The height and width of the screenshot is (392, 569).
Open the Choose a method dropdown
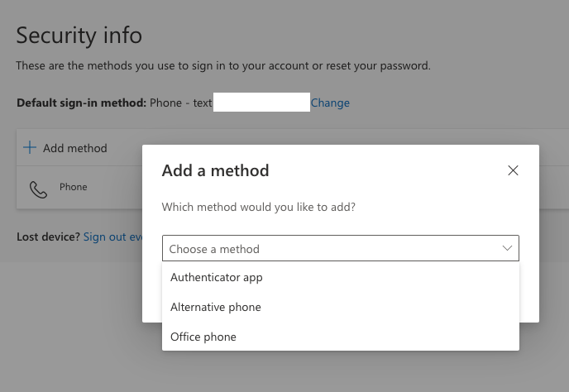pyautogui.click(x=340, y=248)
